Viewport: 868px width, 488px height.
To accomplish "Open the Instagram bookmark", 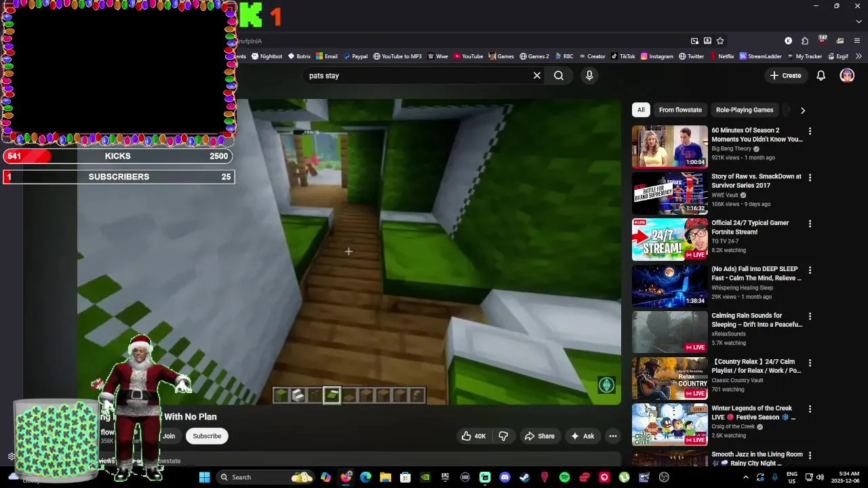I will click(657, 56).
